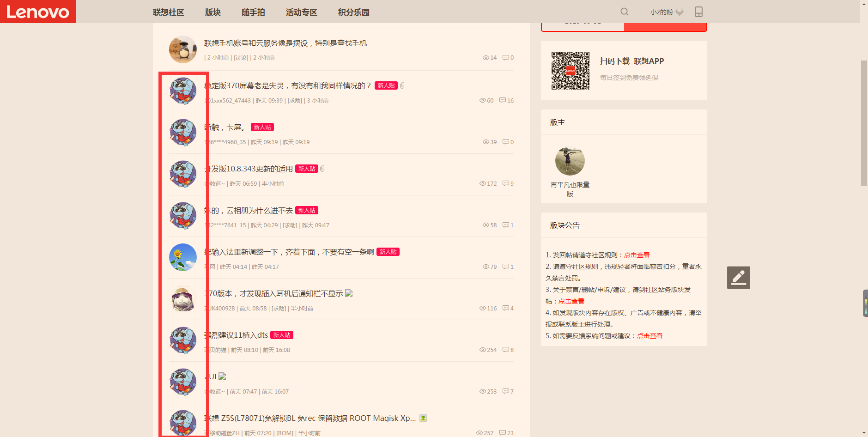Click comment icon showing 23
The width and height of the screenshot is (868, 437).
pos(503,433)
